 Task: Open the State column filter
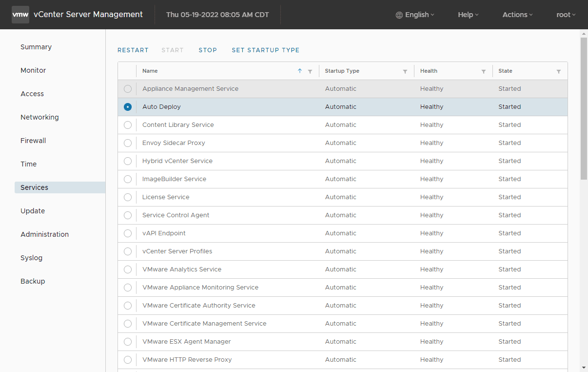(559, 71)
